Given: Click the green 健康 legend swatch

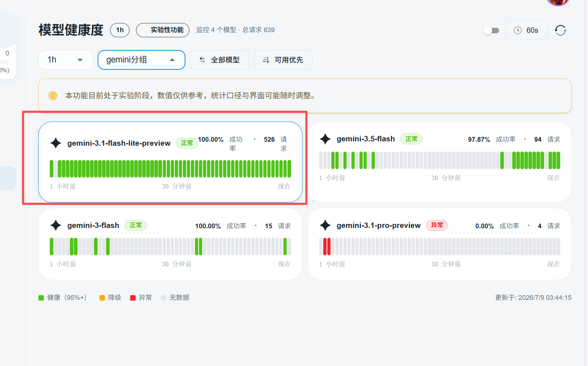Looking at the screenshot, I should 41,298.
